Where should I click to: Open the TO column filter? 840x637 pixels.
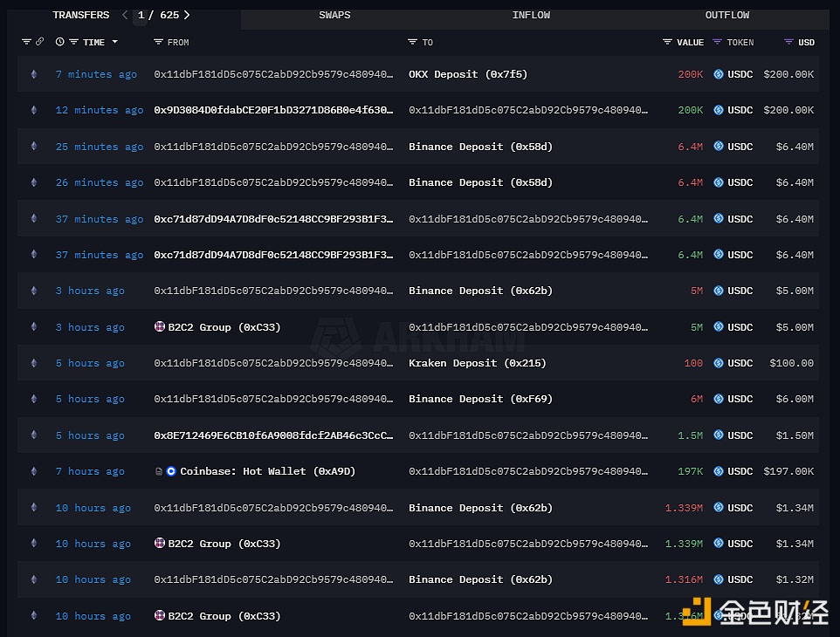412,42
